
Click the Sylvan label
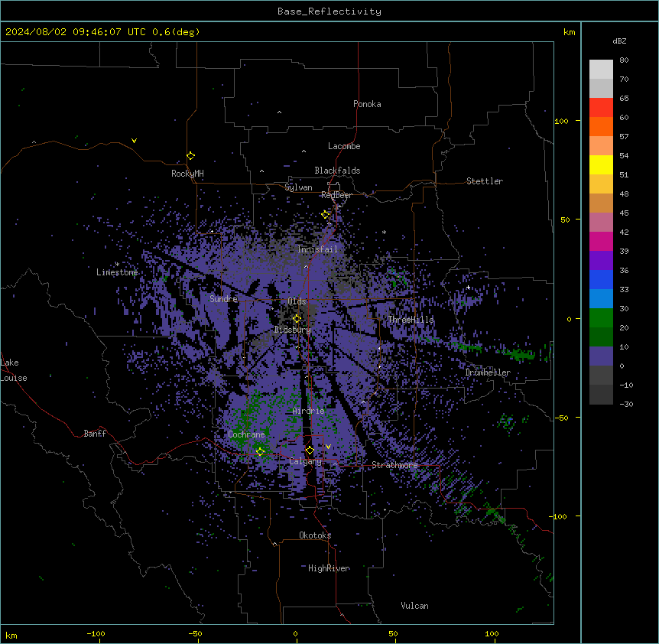click(298, 187)
